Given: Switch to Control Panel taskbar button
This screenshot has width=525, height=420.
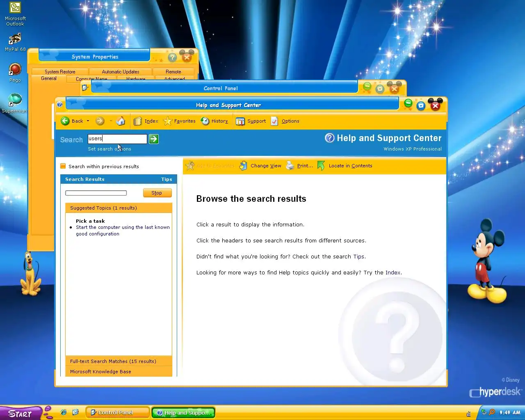Looking at the screenshot, I should (x=118, y=413).
